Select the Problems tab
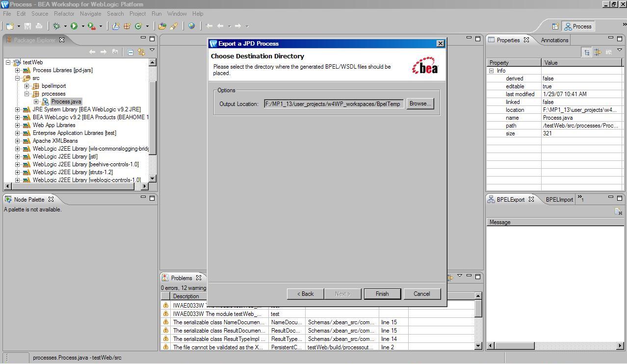Image resolution: width=627 pixels, height=364 pixels. pos(182,278)
